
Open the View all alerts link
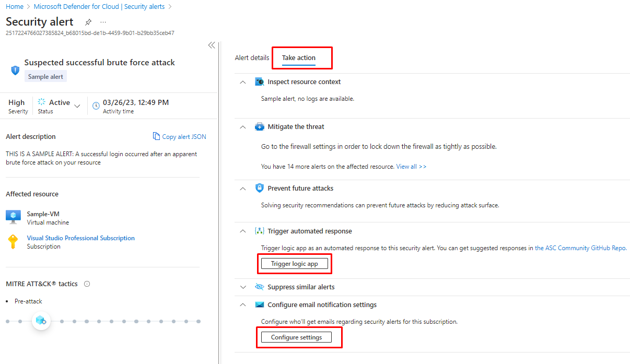pos(411,167)
